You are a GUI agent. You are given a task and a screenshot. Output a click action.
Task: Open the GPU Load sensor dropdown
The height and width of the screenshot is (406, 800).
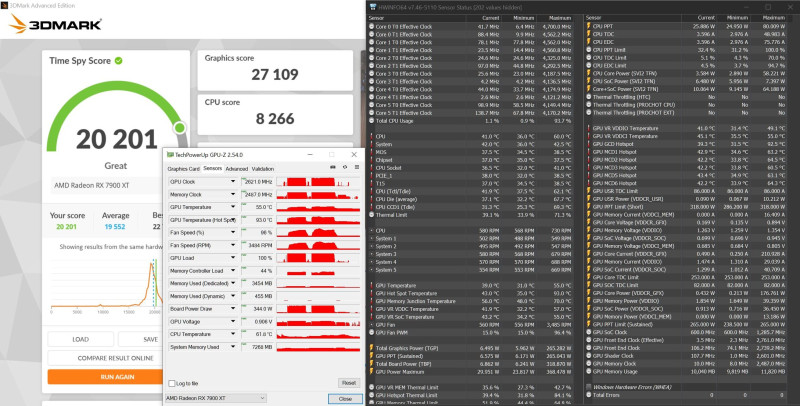pos(233,258)
